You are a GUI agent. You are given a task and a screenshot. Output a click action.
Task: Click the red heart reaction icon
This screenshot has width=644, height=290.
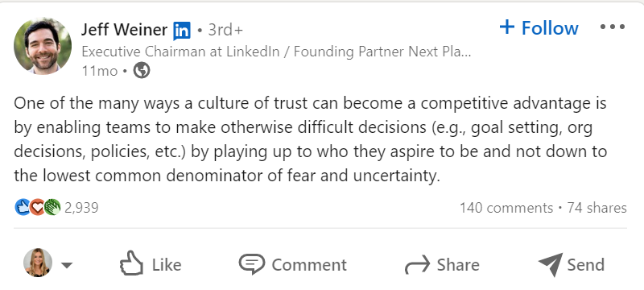37,207
